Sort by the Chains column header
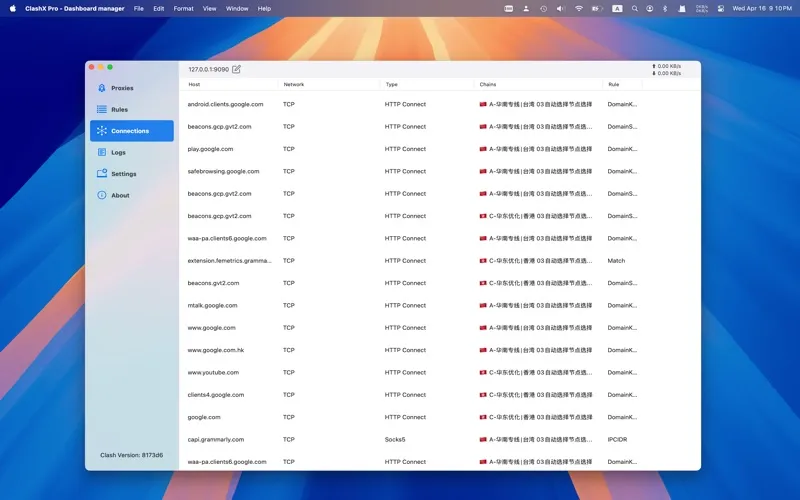 [487, 84]
